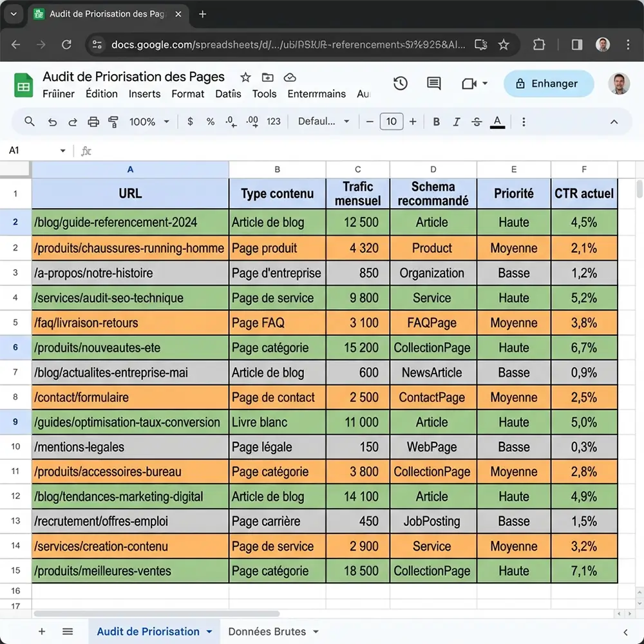Open version history via the clock icon
Screen dimensions: 644x644
coord(400,84)
